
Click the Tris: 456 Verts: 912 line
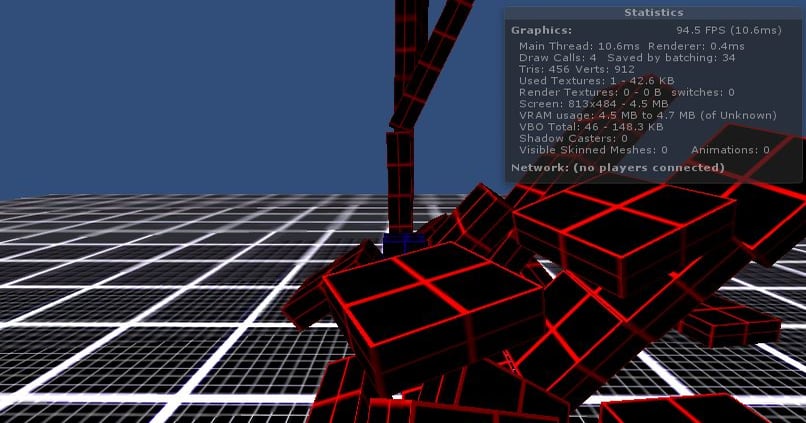pos(577,69)
